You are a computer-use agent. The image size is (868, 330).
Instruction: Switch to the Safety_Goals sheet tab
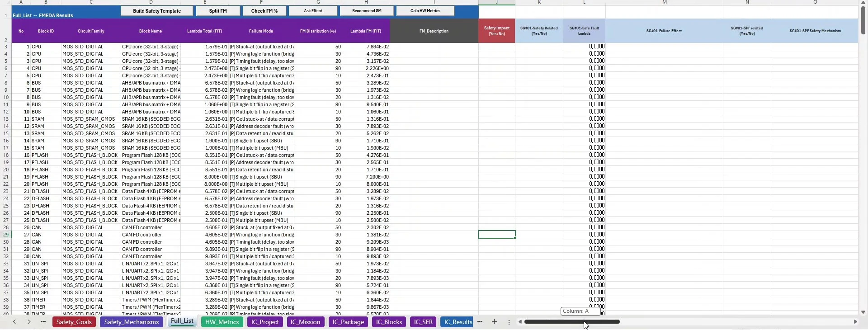(x=74, y=322)
